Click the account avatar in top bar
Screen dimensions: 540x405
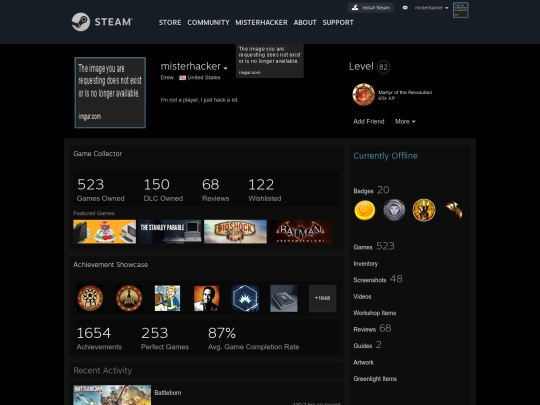click(x=460, y=10)
